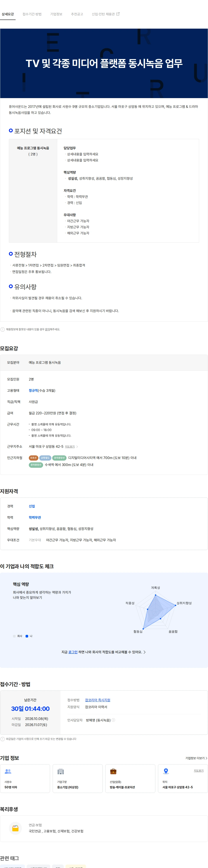Click 서울 마포구 상암동 42-5 work address
This screenshot has height=868, width=208.
[46, 446]
